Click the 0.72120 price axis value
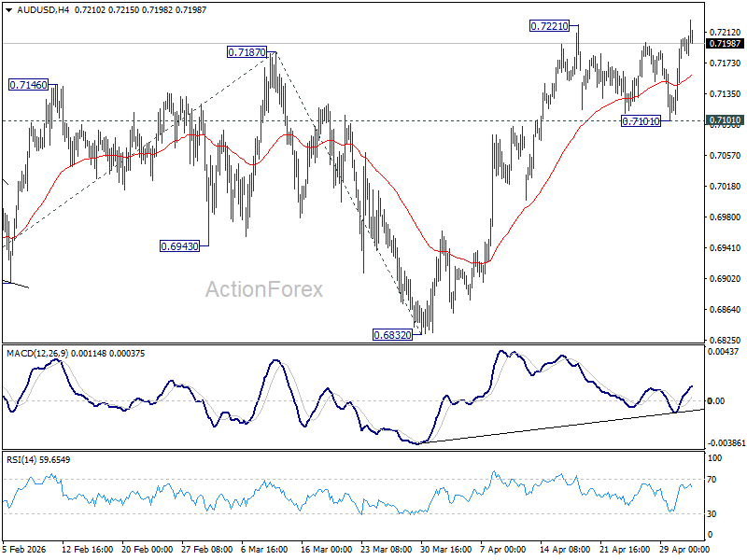Screen dimensions: 747x560 pos(726,33)
